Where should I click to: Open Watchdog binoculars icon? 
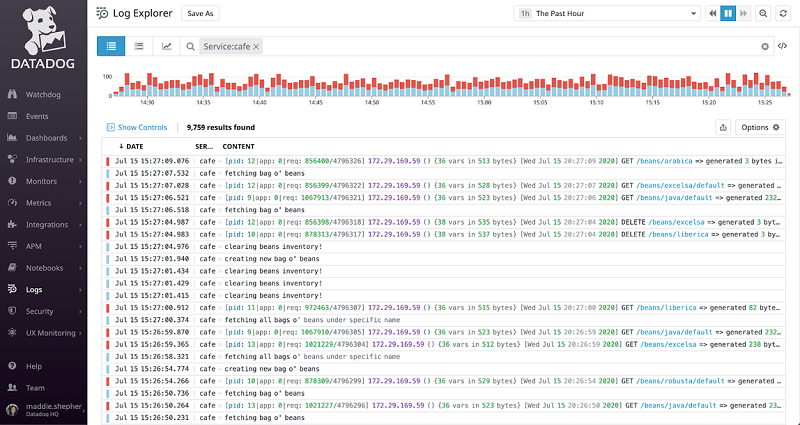pyautogui.click(x=12, y=94)
